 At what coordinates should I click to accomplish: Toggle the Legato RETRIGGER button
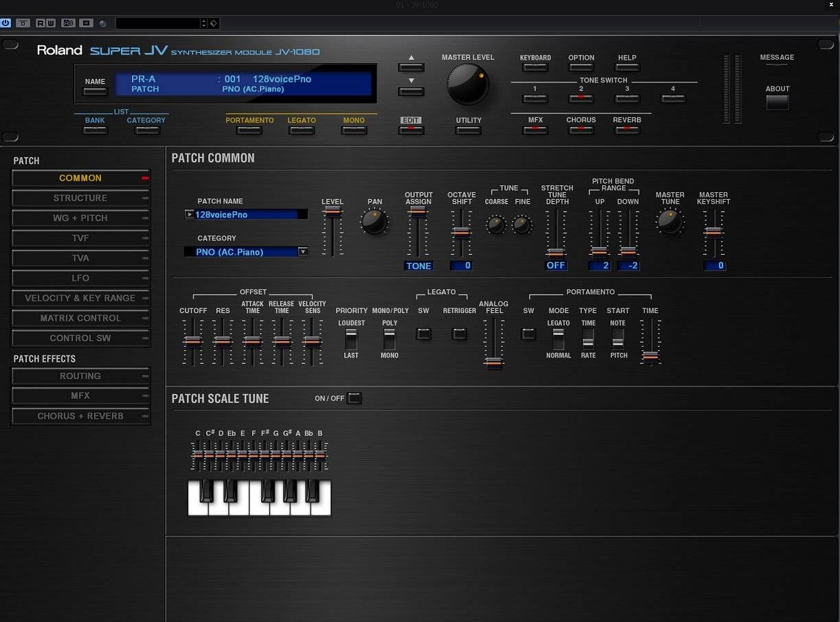[459, 334]
